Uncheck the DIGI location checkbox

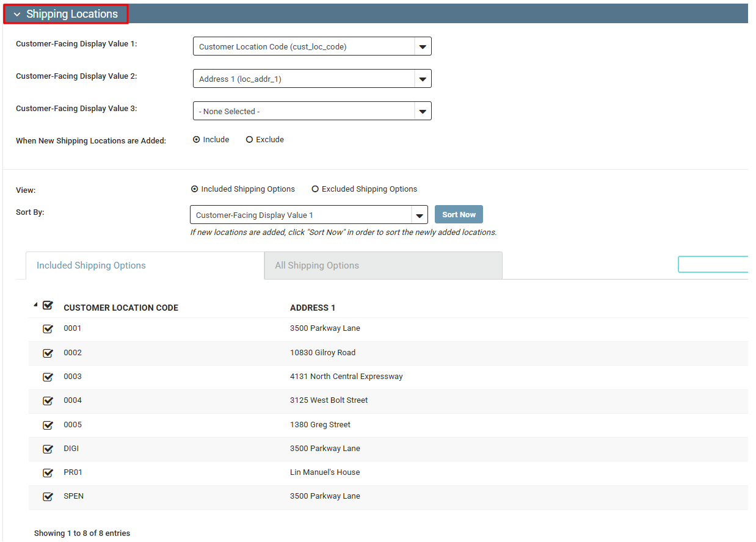(48, 449)
